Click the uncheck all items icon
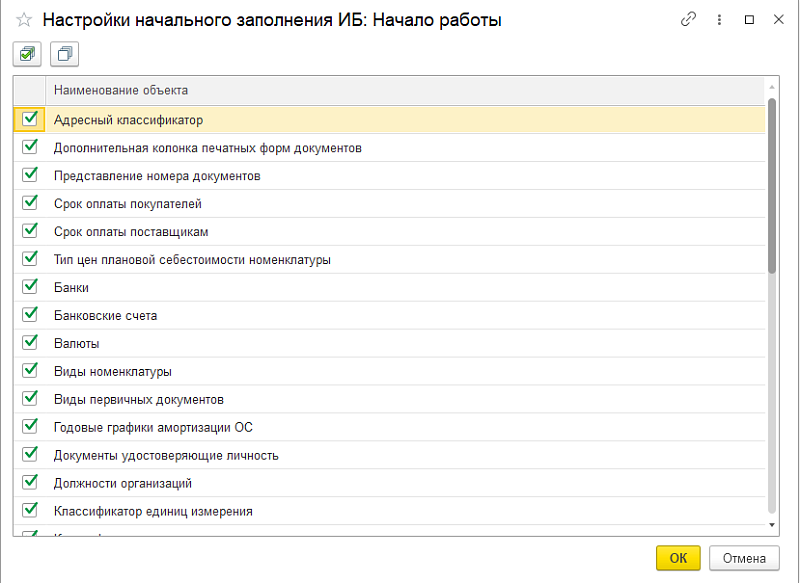This screenshot has width=800, height=583. click(x=64, y=54)
